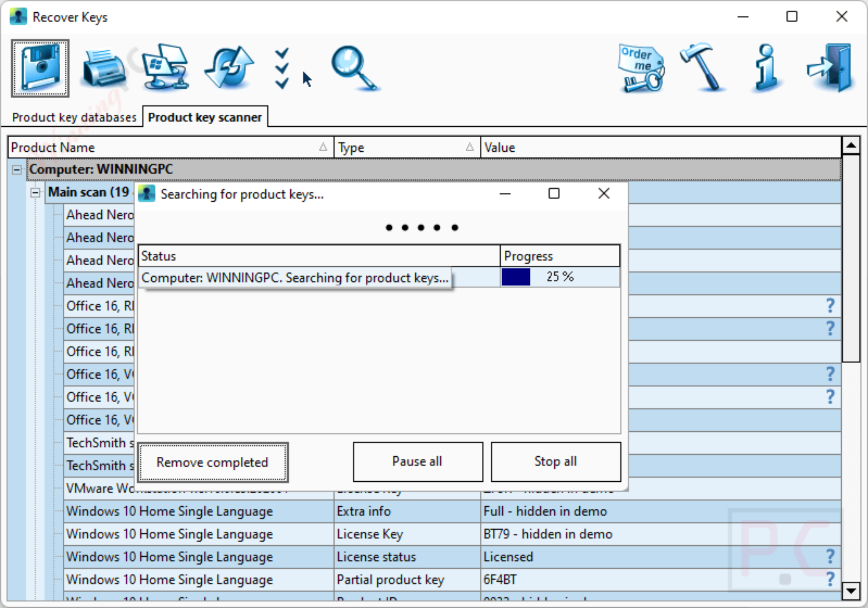Switch to Product key databases tab

coord(74,117)
